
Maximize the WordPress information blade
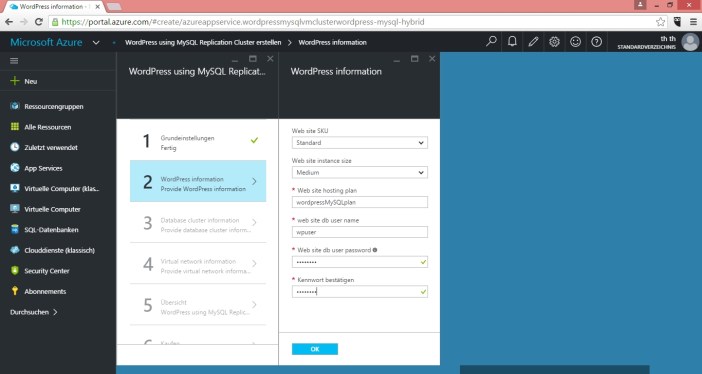[415, 59]
